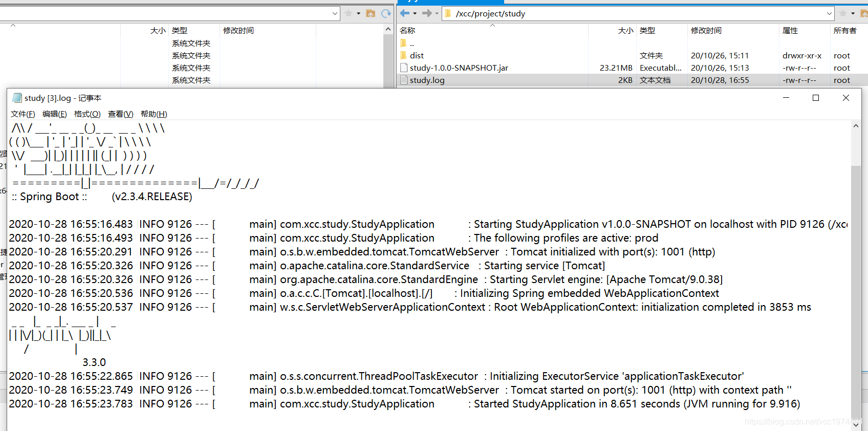Click the left pane scrollbar up arrow
This screenshot has width=868, height=431.
[x=388, y=30]
